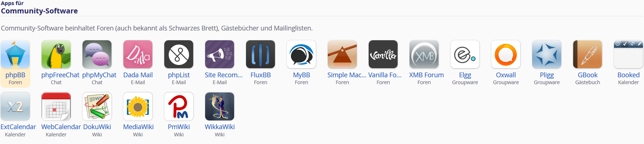Open the phpBB forum app icon
This screenshot has width=644, height=144.
(15, 54)
